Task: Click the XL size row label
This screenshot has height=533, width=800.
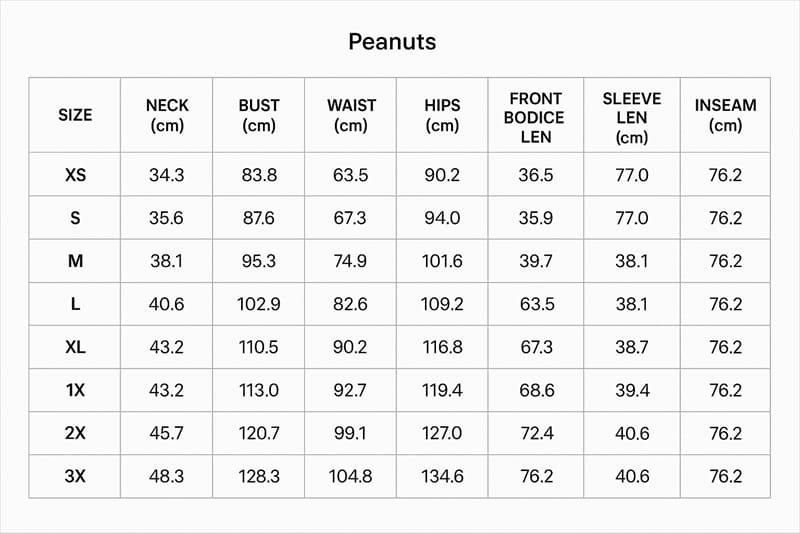Action: 76,347
